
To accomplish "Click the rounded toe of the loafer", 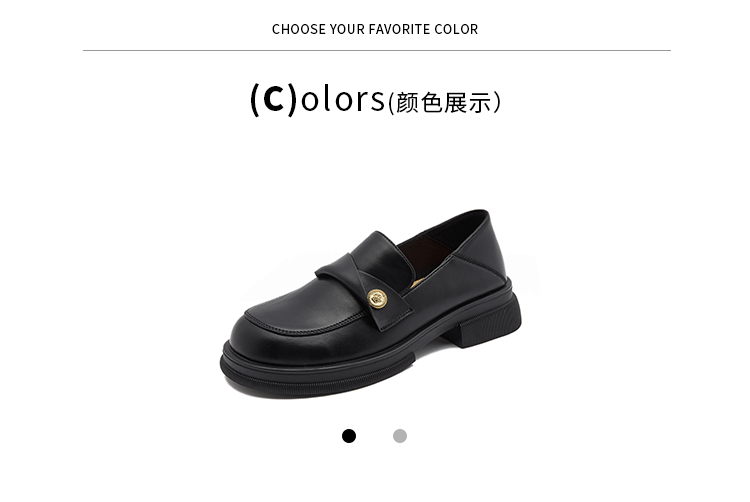I will 268,330.
